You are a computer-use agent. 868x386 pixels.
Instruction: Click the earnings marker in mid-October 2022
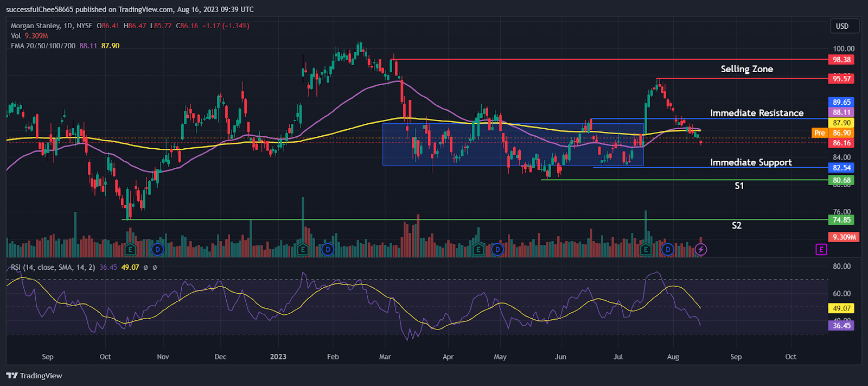coord(130,250)
